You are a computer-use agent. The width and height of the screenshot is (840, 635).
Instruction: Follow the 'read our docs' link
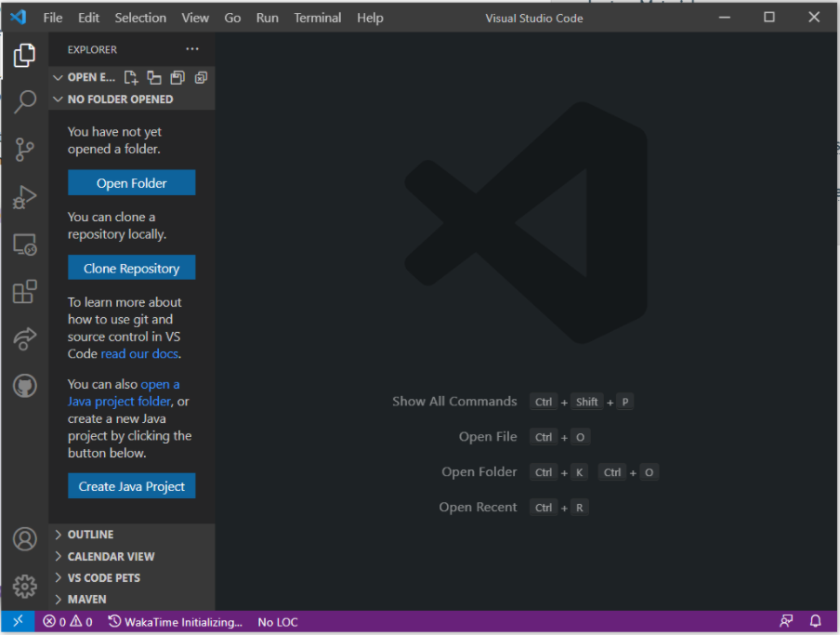pyautogui.click(x=139, y=353)
